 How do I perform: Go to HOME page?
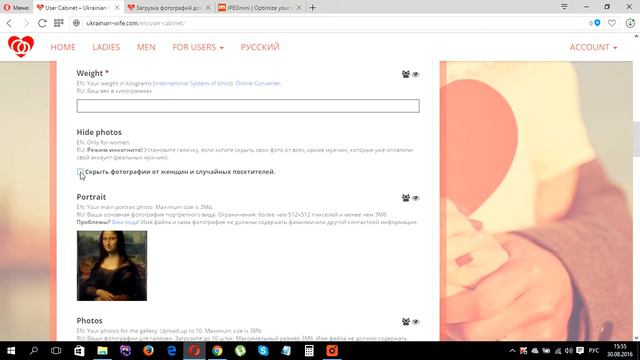(63, 47)
